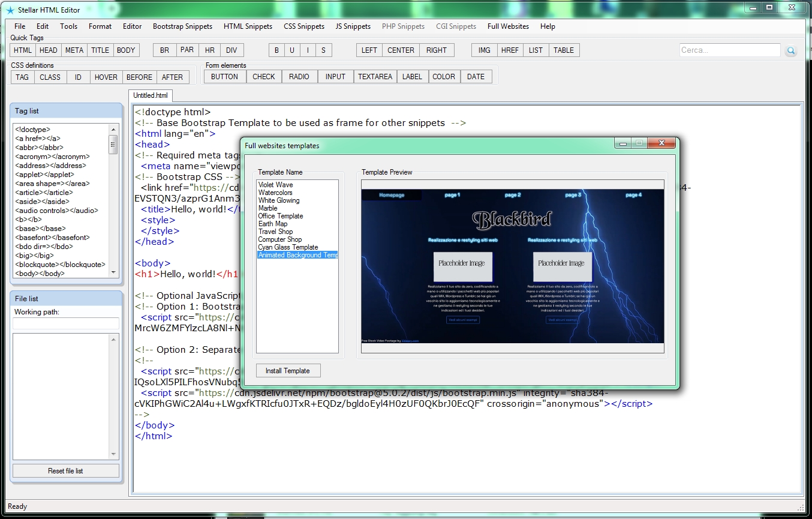
Task: Insert a COLOR form element
Action: coord(444,77)
